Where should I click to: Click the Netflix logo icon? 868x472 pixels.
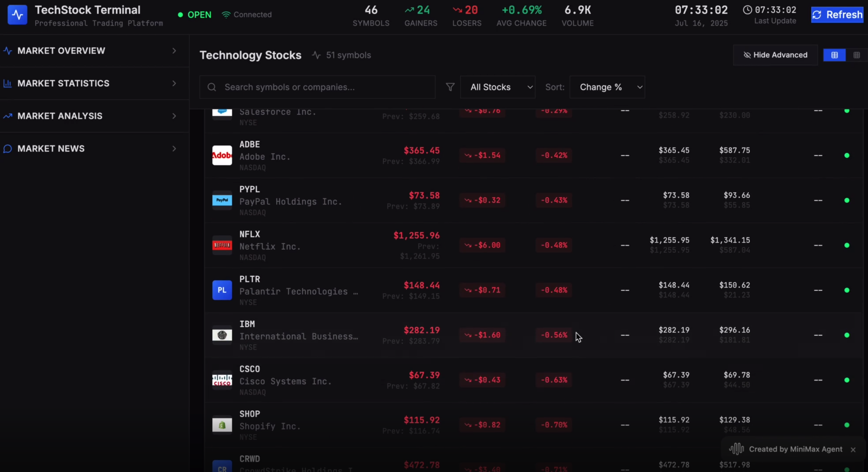click(222, 245)
